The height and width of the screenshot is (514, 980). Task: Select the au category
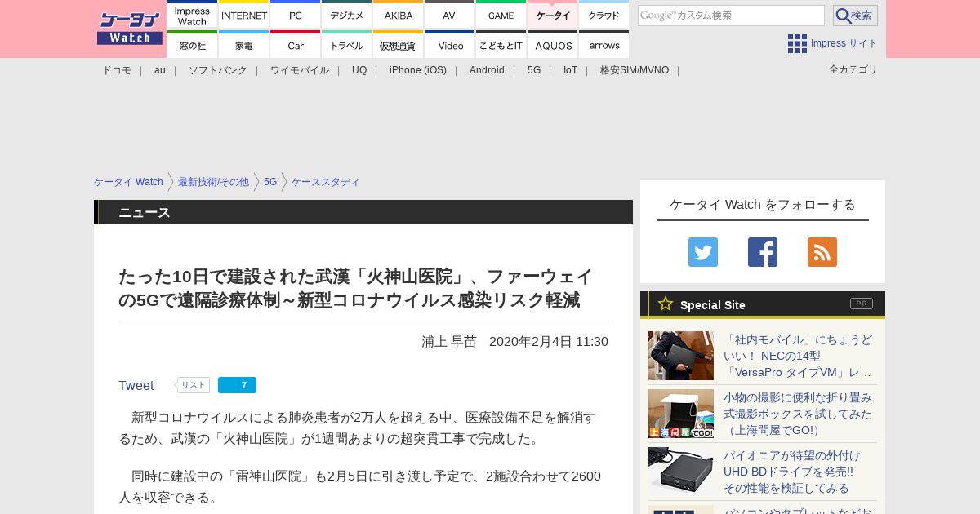pos(160,70)
